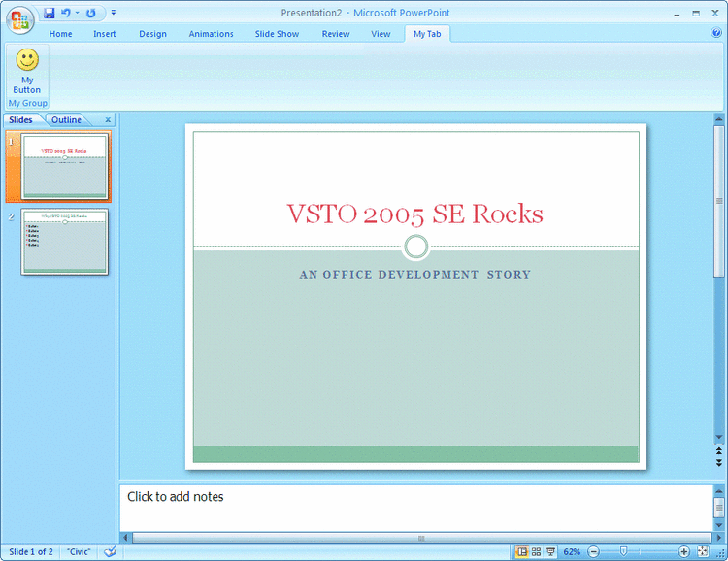Open the Review ribbon tab

[x=336, y=34]
